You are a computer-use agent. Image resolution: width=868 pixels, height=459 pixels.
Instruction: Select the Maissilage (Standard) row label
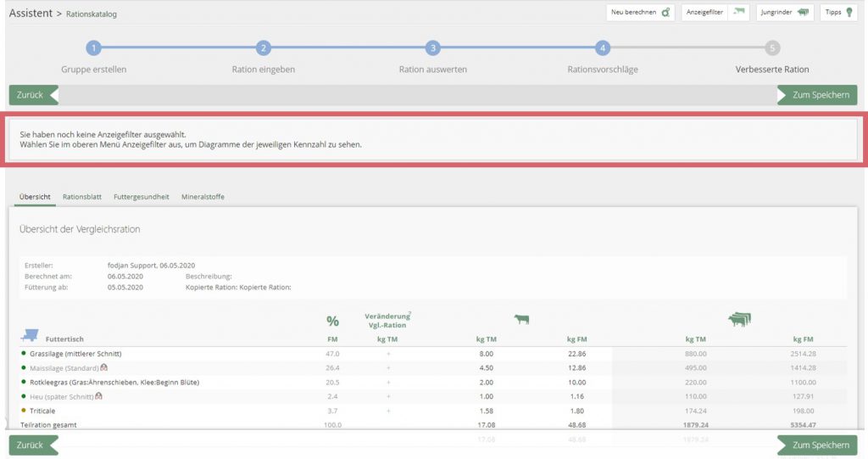64,368
